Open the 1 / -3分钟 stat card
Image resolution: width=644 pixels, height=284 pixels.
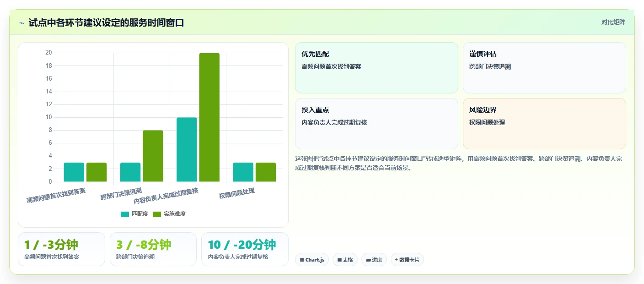coord(61,249)
